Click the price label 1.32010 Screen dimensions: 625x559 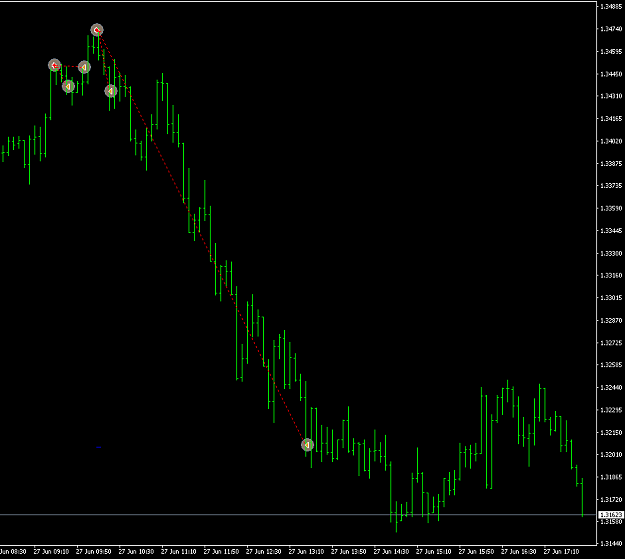click(611, 455)
